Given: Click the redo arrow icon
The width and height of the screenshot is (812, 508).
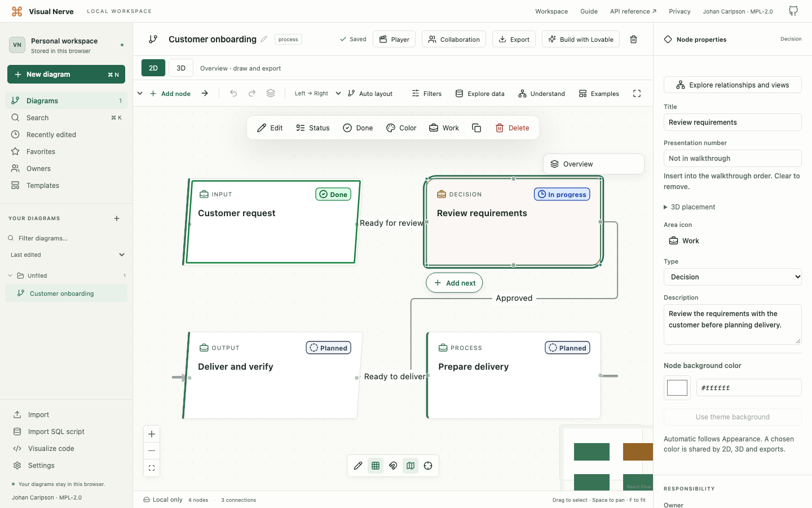Looking at the screenshot, I should (252, 94).
